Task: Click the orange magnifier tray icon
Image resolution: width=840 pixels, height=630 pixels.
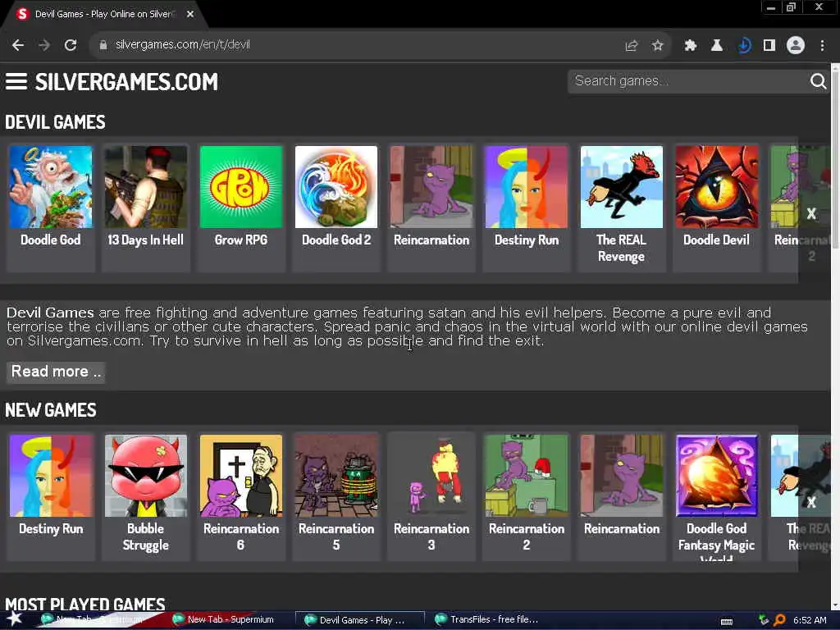Action: pos(779,620)
